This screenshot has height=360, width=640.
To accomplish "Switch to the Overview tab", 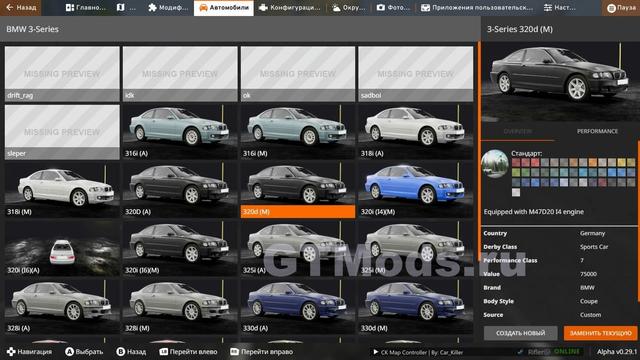I will (x=518, y=131).
